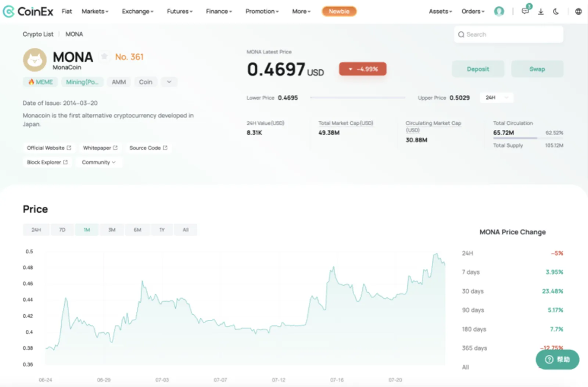This screenshot has height=387, width=588.
Task: Go back to Crypto List breadcrumb
Action: pyautogui.click(x=38, y=34)
